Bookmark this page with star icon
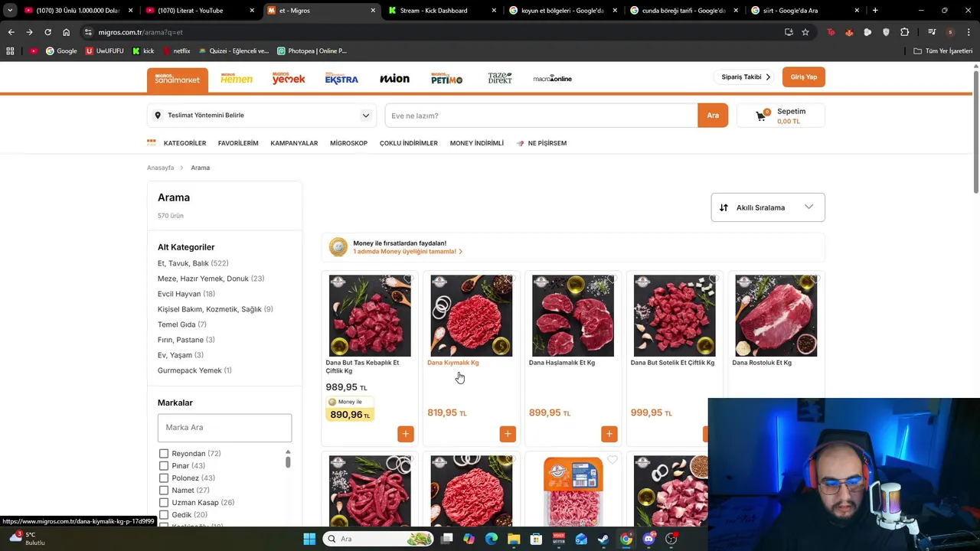This screenshot has width=980, height=551. 805,32
